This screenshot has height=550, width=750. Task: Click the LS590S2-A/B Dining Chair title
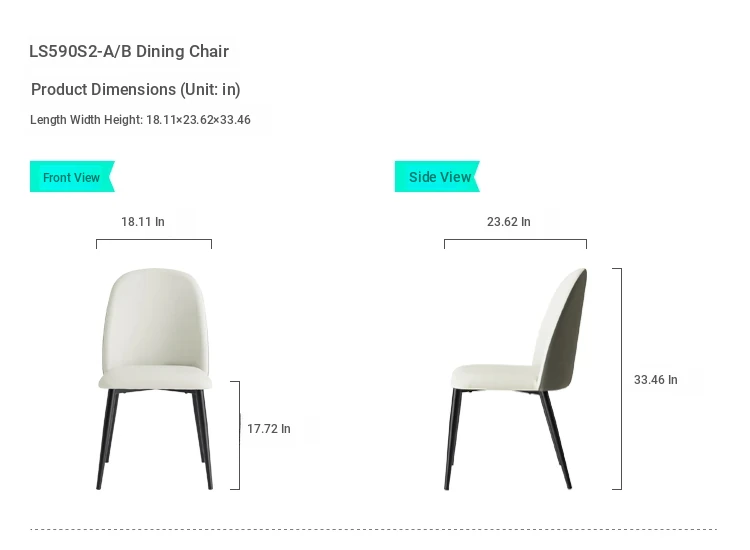(x=129, y=51)
